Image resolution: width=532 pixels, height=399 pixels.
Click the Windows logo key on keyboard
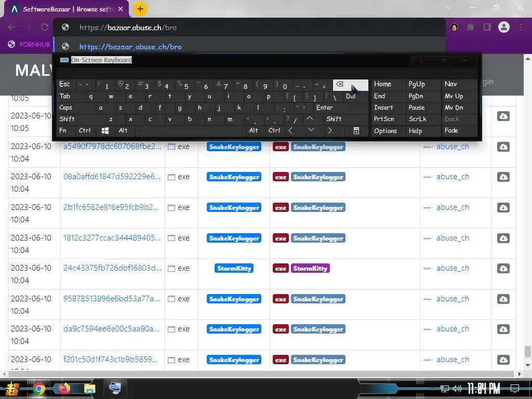point(105,130)
